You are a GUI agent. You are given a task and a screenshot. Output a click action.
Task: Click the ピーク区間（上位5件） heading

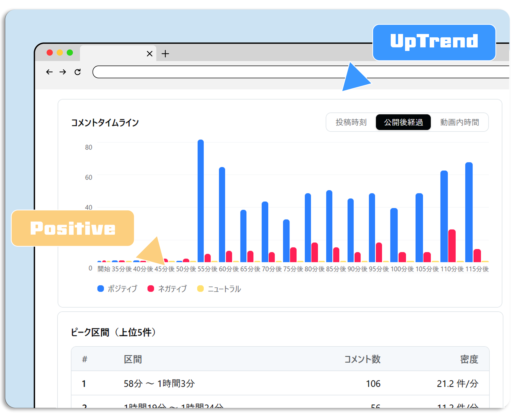[x=113, y=332]
